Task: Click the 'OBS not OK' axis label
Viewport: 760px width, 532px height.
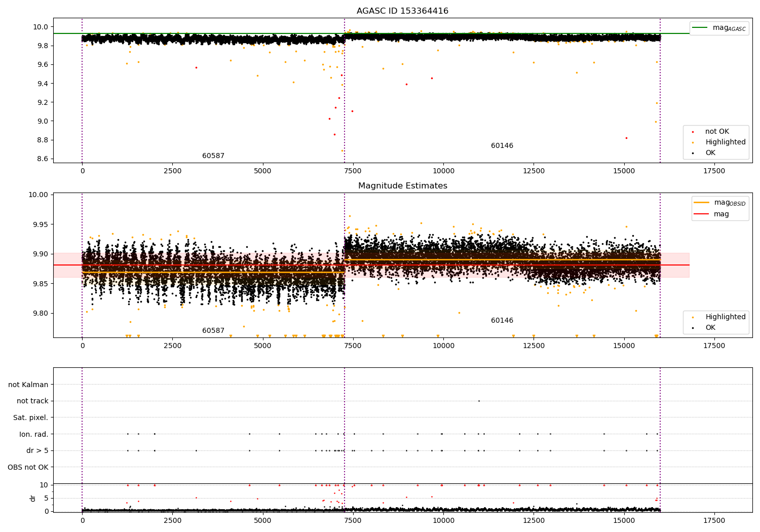Action: tap(28, 467)
